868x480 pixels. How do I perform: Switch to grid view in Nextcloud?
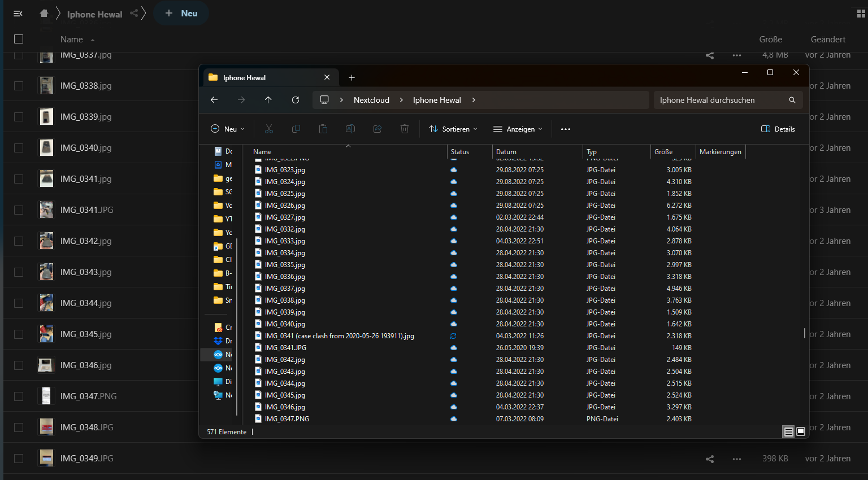861,14
